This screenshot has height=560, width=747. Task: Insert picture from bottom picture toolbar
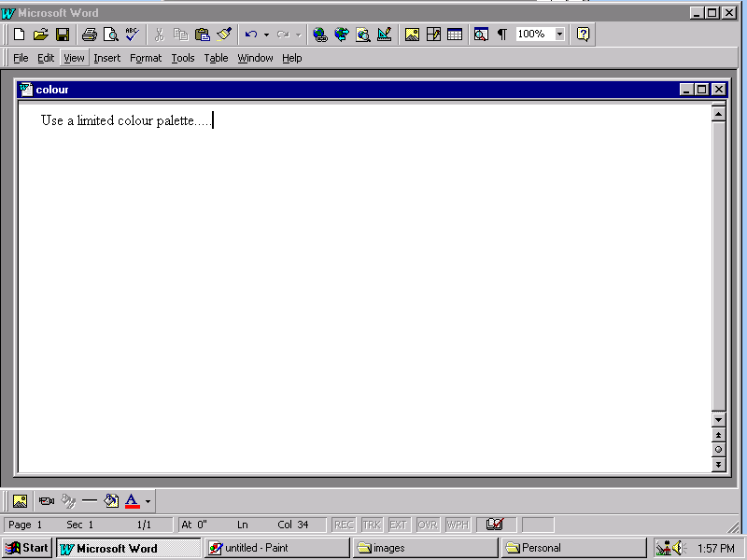(x=20, y=501)
